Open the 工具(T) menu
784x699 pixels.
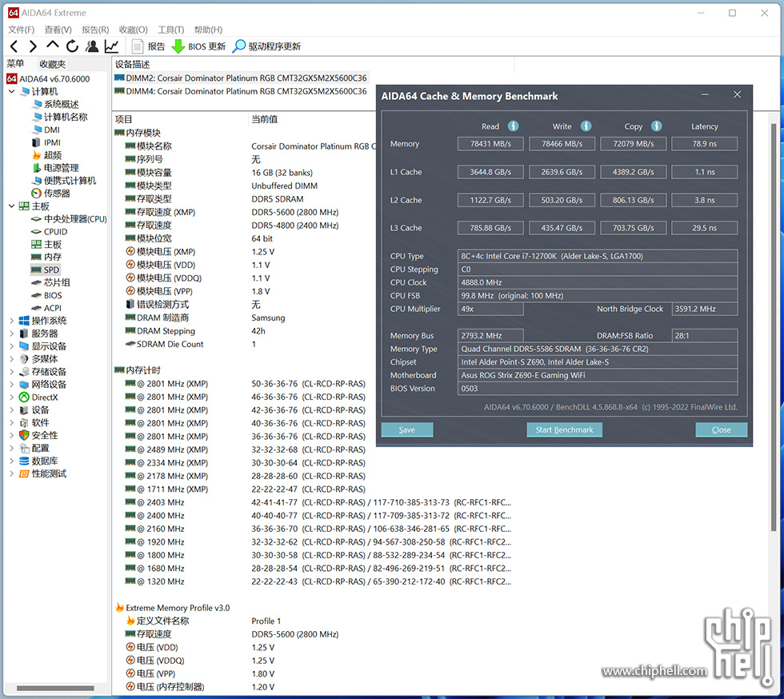(x=170, y=30)
